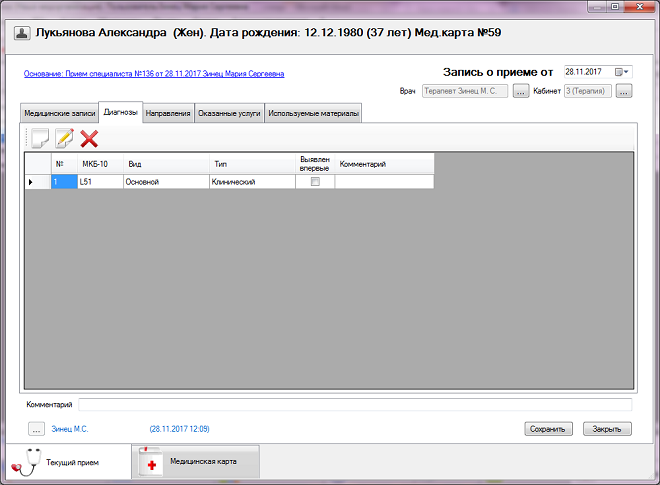Click the Основной cell in Вид column
Viewport: 660px width, 485px height.
pos(166,182)
